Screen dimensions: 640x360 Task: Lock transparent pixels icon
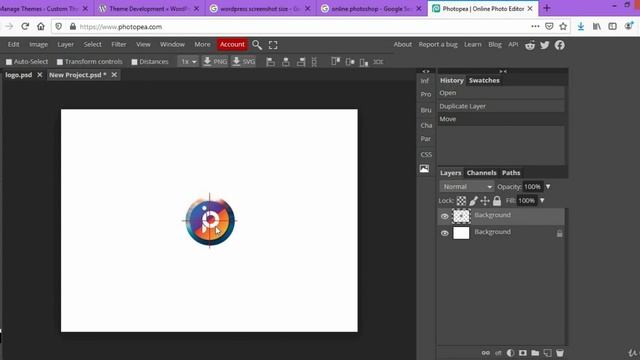461,200
